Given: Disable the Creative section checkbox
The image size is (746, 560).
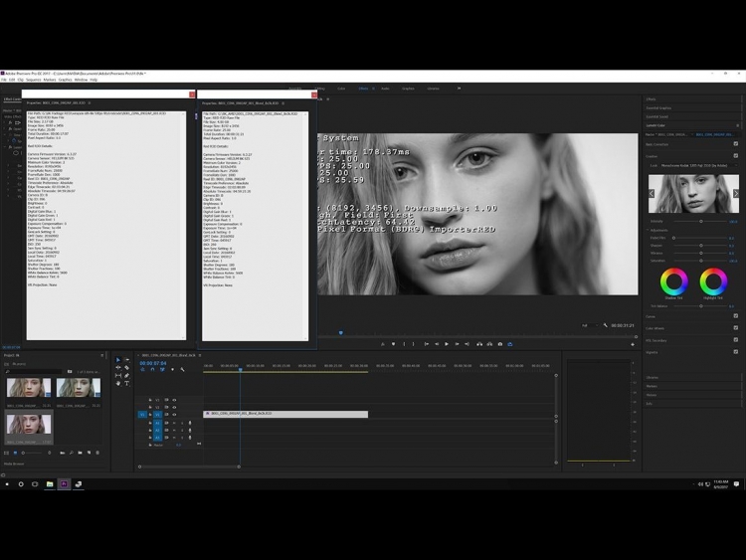Looking at the screenshot, I should (735, 156).
